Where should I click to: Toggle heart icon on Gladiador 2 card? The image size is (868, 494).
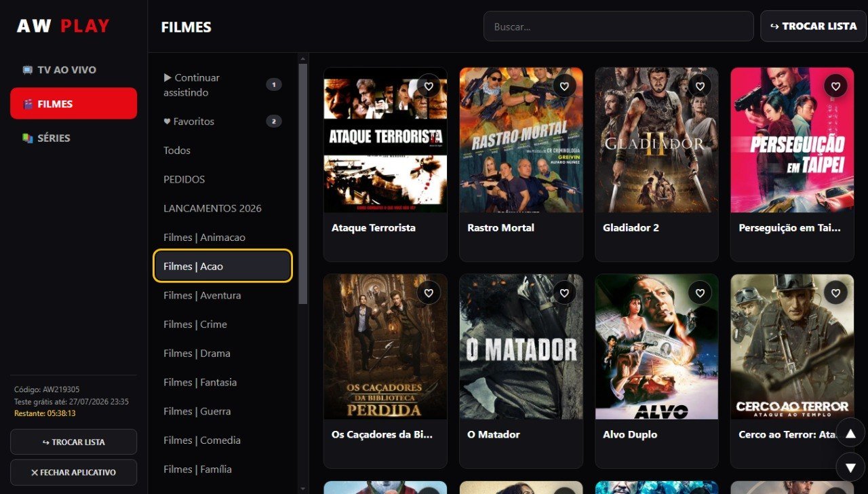click(700, 86)
